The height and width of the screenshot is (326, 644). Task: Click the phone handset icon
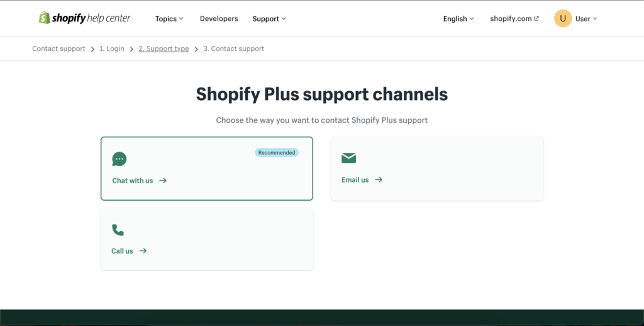tap(118, 230)
